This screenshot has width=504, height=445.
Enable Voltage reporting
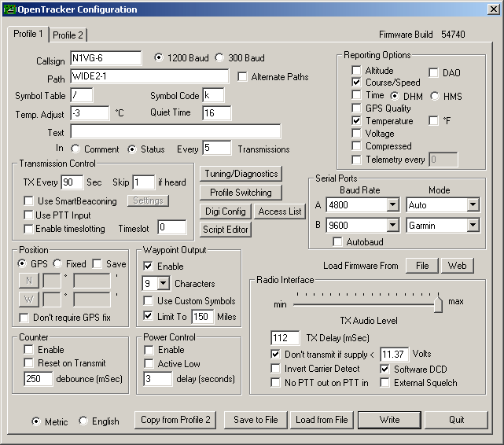[356, 133]
